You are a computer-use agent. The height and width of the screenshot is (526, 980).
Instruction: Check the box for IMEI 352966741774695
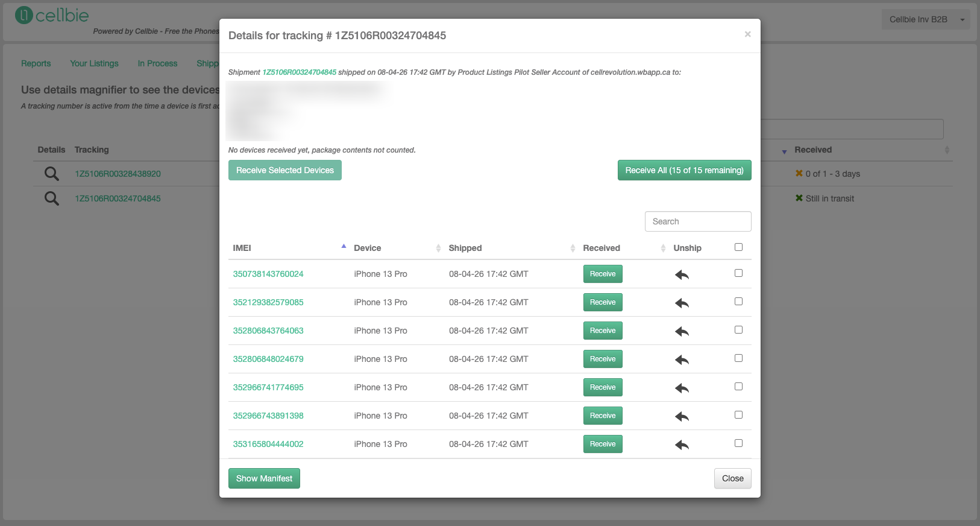[x=738, y=387]
